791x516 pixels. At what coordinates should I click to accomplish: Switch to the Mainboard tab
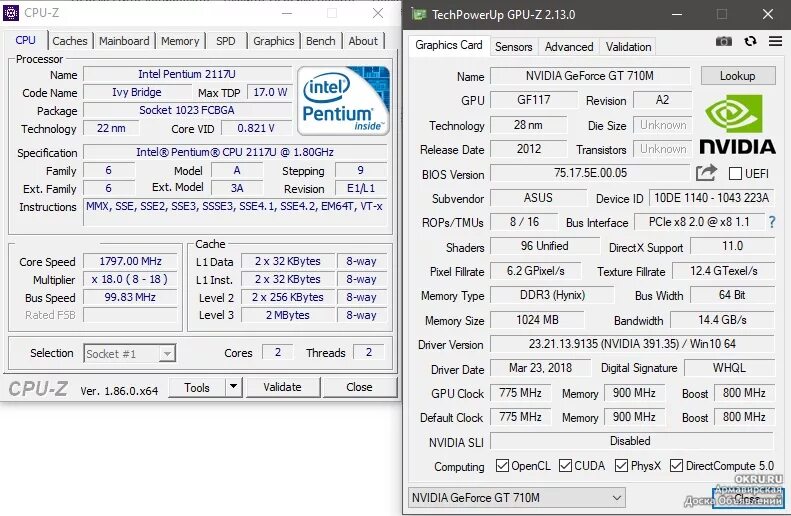pyautogui.click(x=124, y=41)
